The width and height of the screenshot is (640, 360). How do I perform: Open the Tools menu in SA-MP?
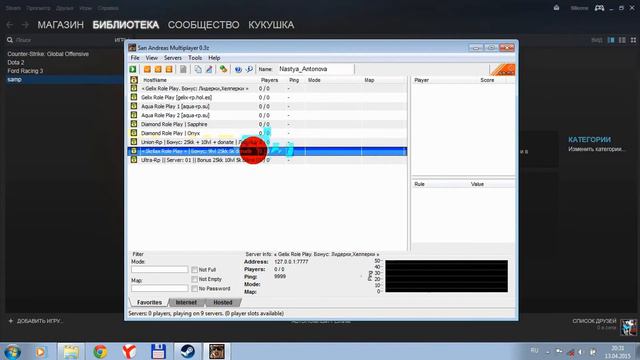coord(195,58)
